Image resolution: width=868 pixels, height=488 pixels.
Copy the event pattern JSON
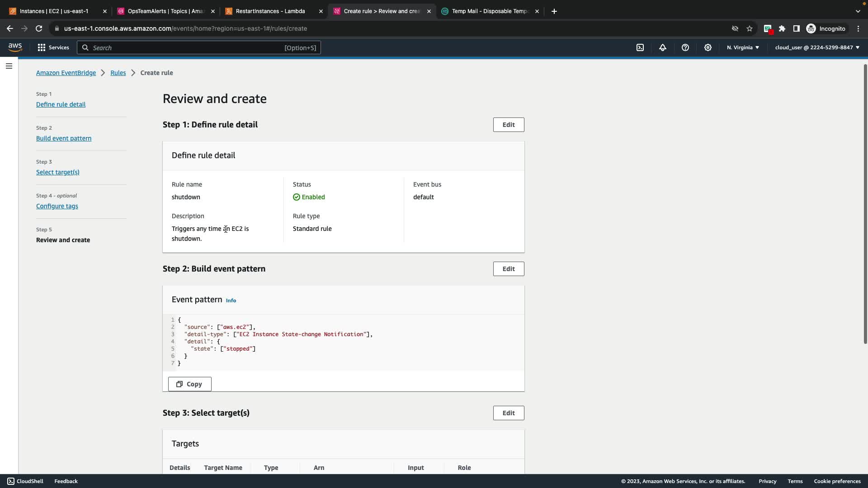[189, 384]
